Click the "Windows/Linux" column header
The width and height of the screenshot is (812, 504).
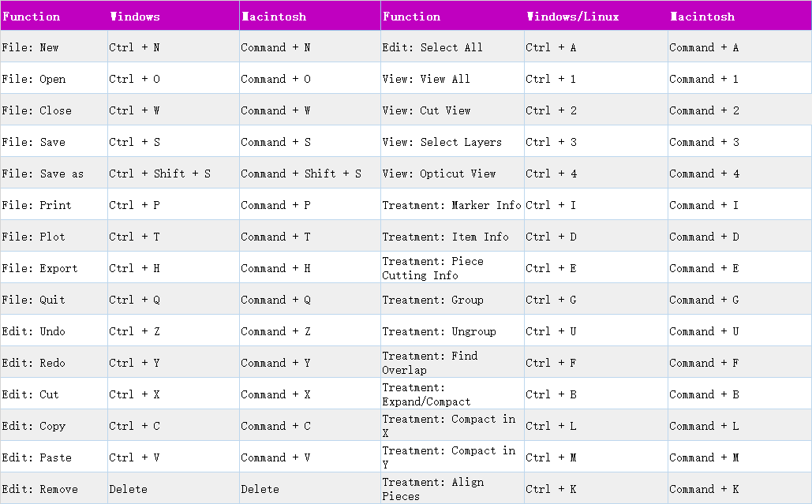click(573, 17)
